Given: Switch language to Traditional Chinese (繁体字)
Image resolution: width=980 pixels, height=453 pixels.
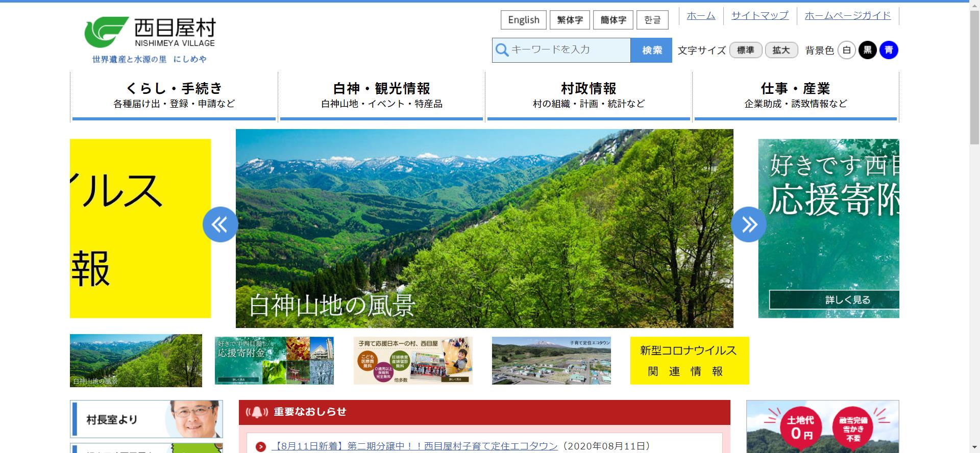Looking at the screenshot, I should tap(570, 20).
